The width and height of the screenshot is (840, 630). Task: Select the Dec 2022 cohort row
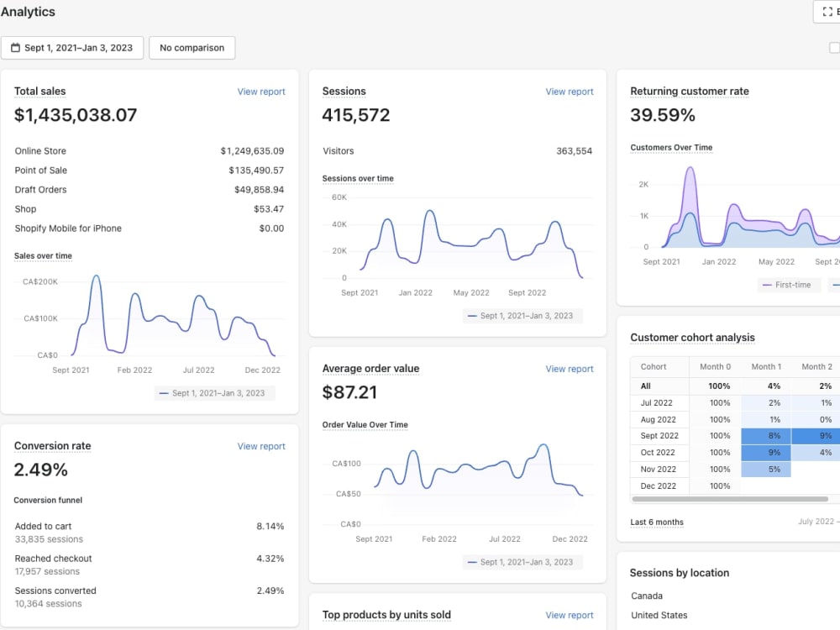pos(735,486)
